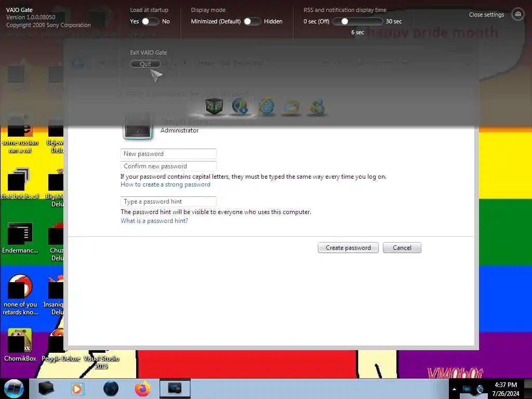The height and width of the screenshot is (399, 532).
Task: Open the Visual Studio 2015 desktop shortcut
Action: [101, 360]
